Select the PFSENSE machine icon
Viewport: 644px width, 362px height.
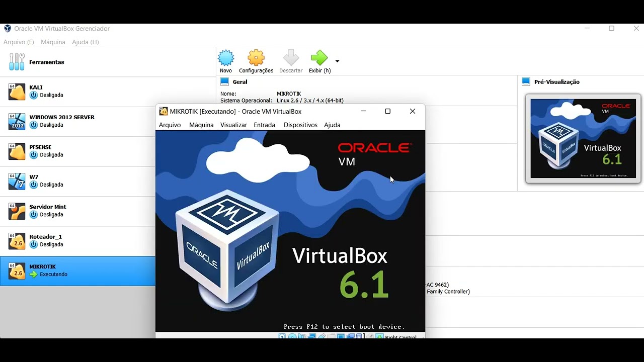click(17, 151)
